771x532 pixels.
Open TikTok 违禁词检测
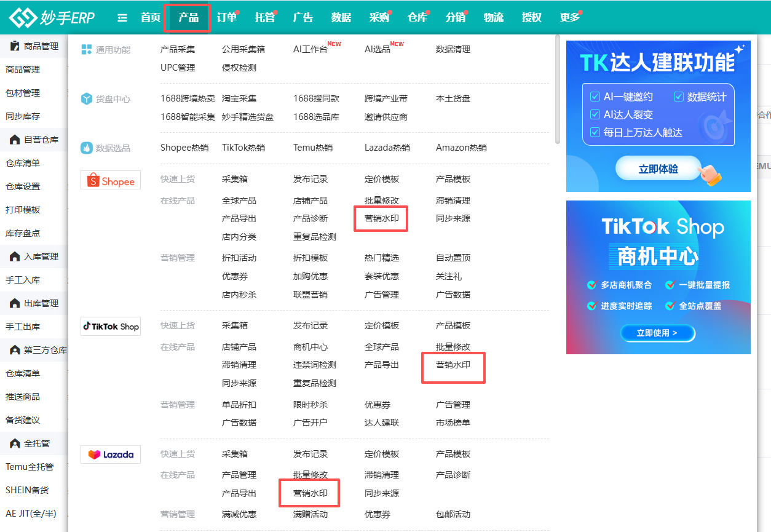click(315, 365)
